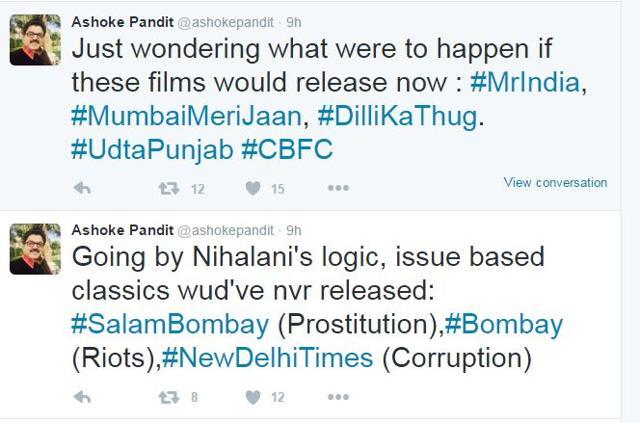The image size is (640, 423).
Task: Open the #CBFC hashtag
Action: 287,149
